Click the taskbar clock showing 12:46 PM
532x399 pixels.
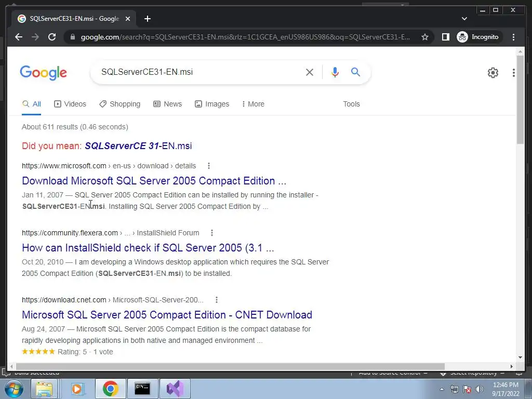click(x=506, y=389)
